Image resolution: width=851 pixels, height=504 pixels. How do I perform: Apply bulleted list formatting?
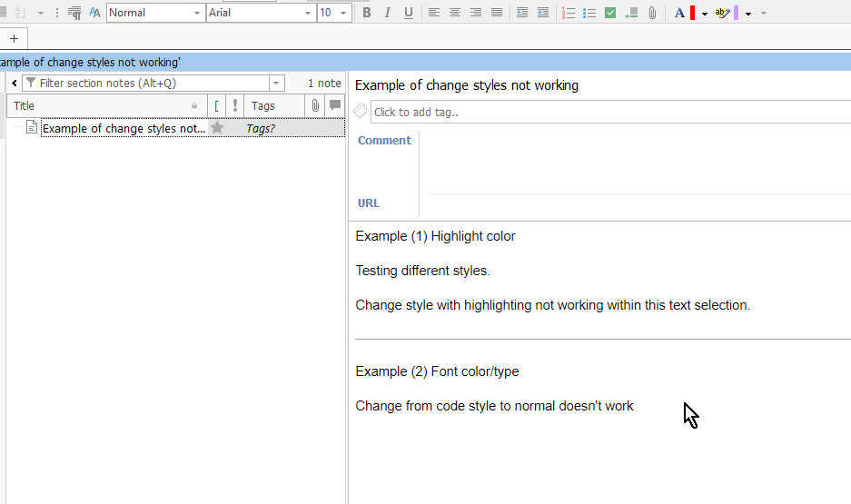(x=589, y=13)
